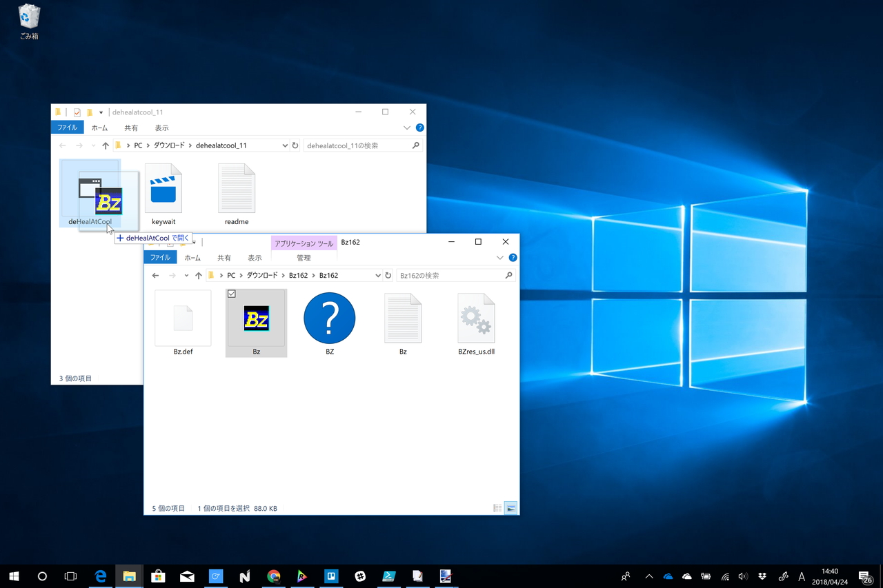
Task: Open the Mail app from the taskbar
Action: pos(187,576)
